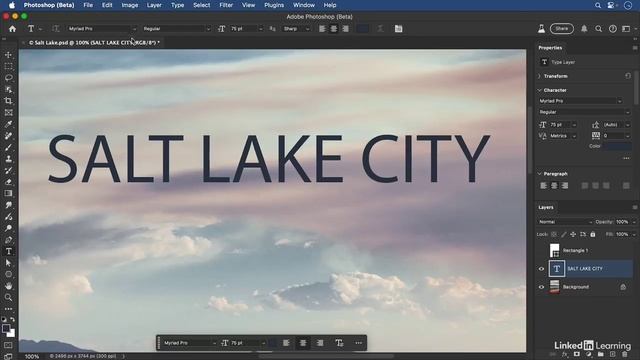The height and width of the screenshot is (360, 640).
Task: Select the Zoom tool in toolbar
Action: [x=8, y=298]
